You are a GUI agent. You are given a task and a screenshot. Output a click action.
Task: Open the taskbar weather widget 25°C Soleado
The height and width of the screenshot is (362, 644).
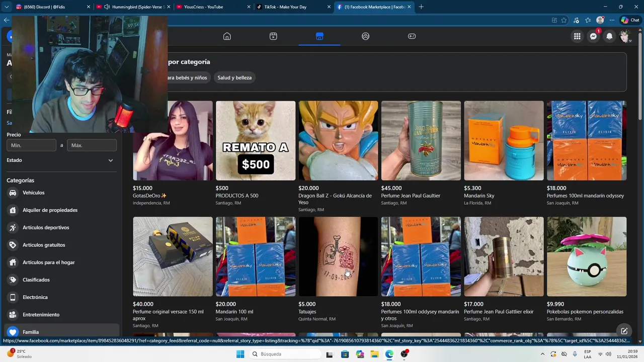click(19, 354)
